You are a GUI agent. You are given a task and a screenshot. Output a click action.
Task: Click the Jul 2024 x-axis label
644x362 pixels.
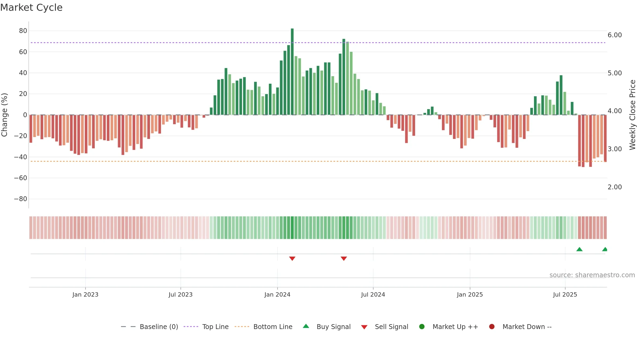[373, 294]
